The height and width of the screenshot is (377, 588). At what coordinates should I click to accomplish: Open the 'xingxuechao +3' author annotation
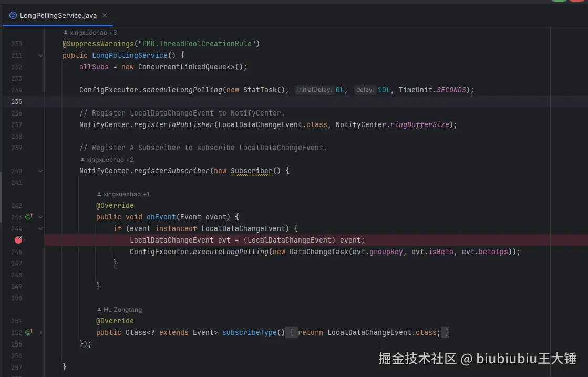[90, 33]
